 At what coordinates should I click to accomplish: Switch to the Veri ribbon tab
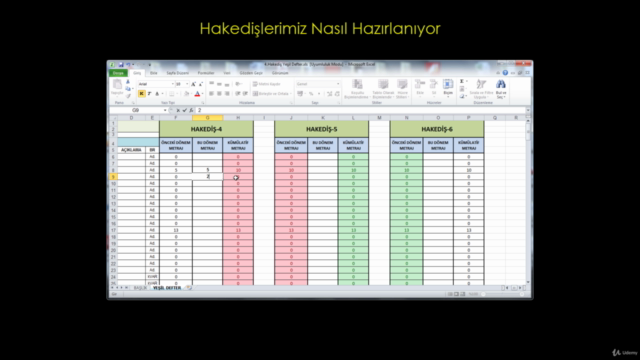pos(227,73)
